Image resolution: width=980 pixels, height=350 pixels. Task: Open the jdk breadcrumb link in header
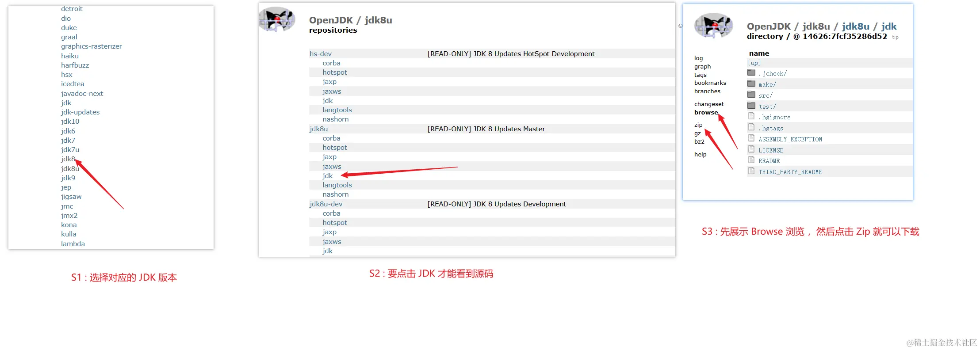point(888,26)
